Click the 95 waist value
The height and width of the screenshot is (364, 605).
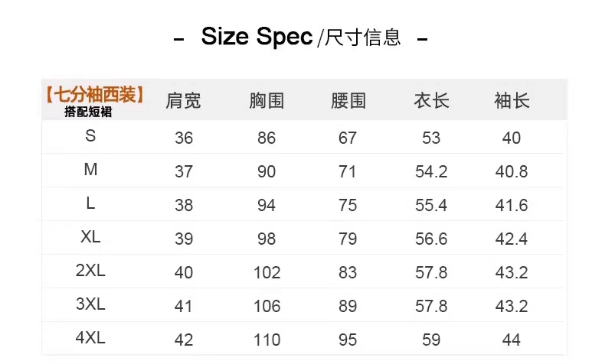[348, 340]
